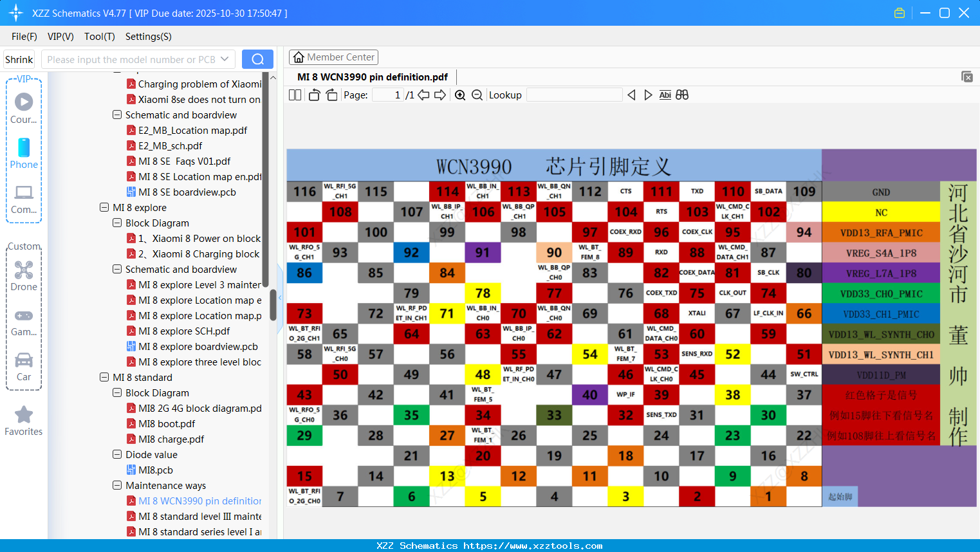Screen dimensions: 980x552
Task: Open the Member Center
Action: [333, 57]
